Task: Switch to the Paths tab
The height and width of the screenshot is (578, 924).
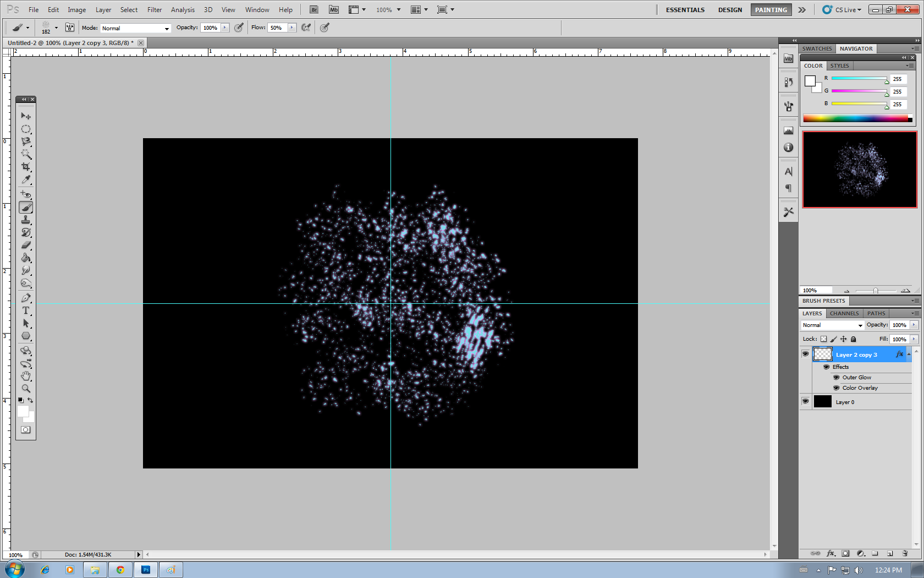Action: tap(876, 313)
